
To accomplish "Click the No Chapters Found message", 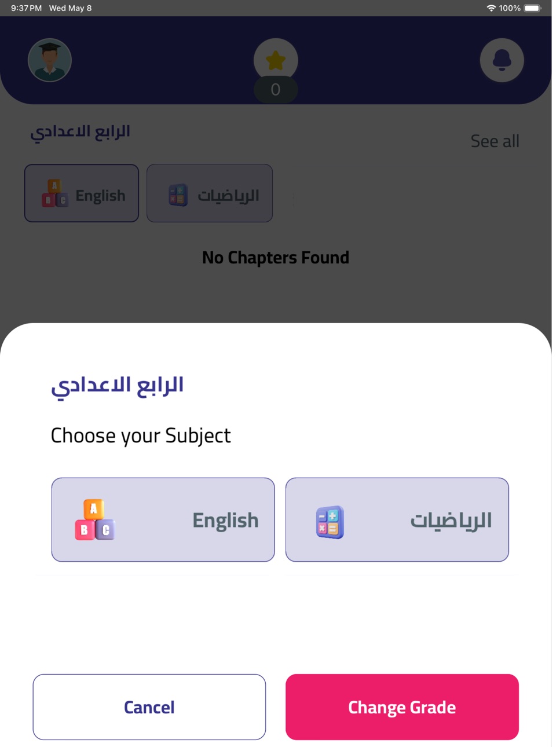I will pos(276,257).
